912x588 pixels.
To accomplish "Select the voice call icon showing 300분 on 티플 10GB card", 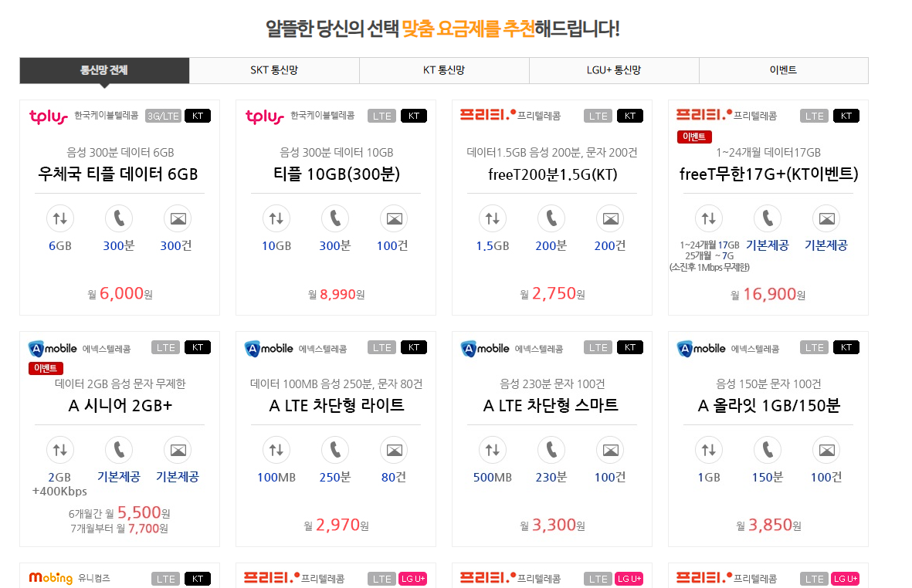I will (x=334, y=218).
